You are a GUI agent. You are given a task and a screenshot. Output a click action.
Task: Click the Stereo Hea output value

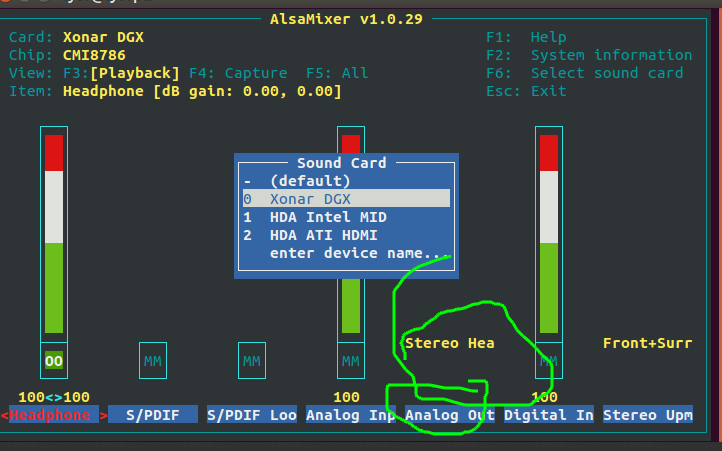point(450,343)
